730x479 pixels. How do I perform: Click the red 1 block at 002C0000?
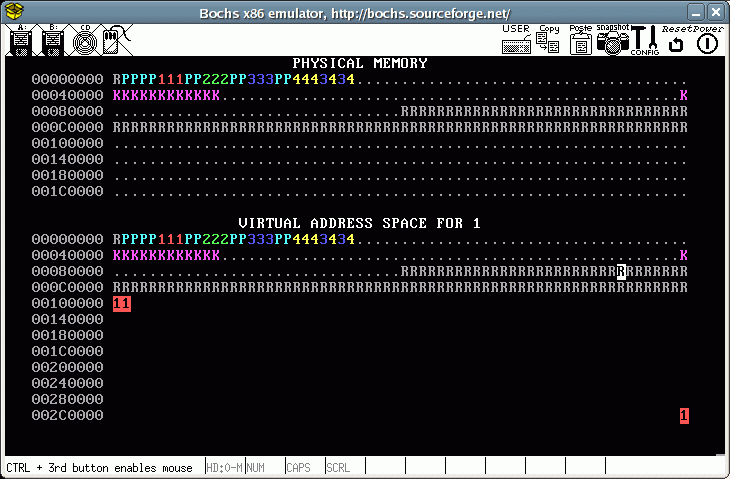[x=684, y=415]
